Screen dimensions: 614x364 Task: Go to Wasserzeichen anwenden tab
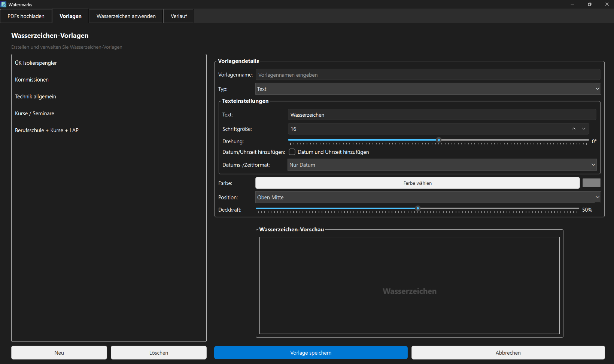[x=126, y=16]
